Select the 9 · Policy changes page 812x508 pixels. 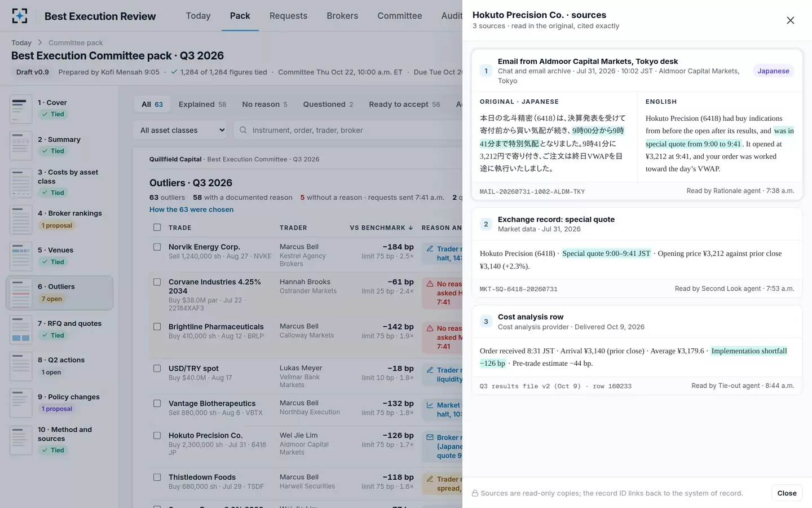60,402
